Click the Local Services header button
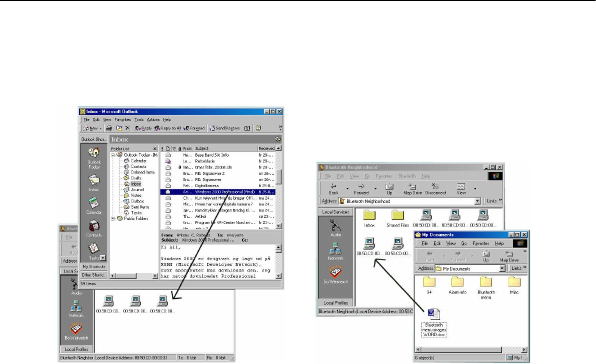Image resolution: width=596 pixels, height=364 pixels. 335,212
